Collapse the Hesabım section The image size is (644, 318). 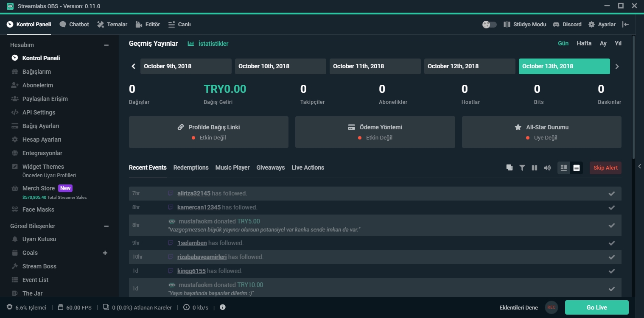(x=106, y=45)
